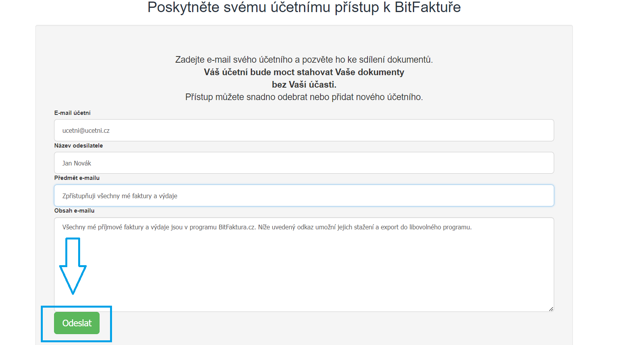The width and height of the screenshot is (644, 345).
Task: Click the bold text 'bez Vaší účasti.'
Action: (x=304, y=84)
